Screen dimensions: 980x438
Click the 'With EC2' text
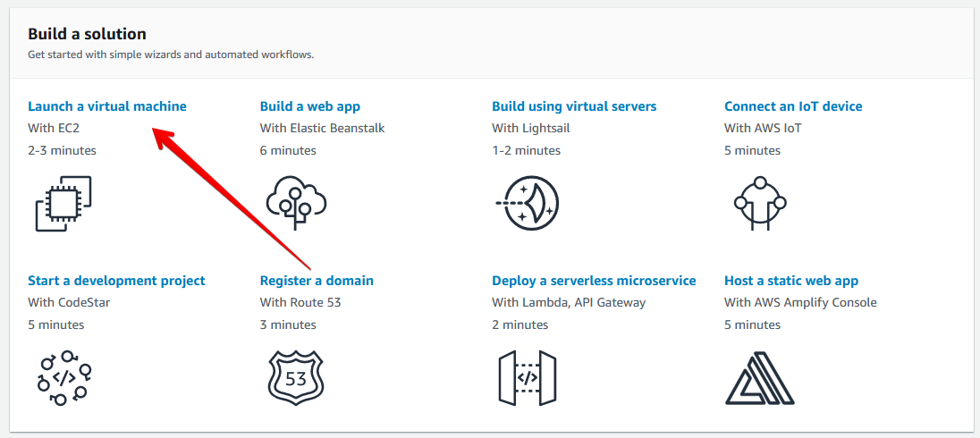pos(54,128)
